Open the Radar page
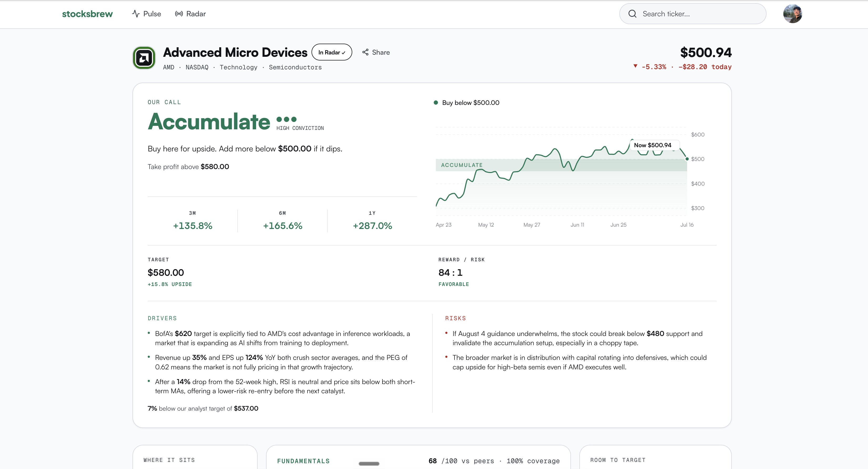The image size is (868, 469). point(190,14)
